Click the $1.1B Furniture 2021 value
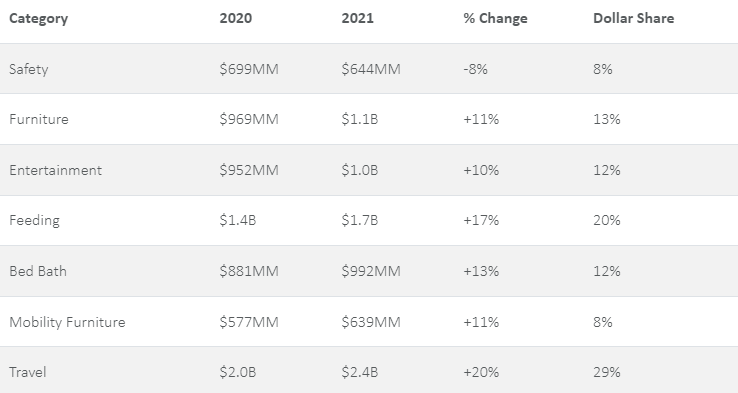 coord(360,119)
